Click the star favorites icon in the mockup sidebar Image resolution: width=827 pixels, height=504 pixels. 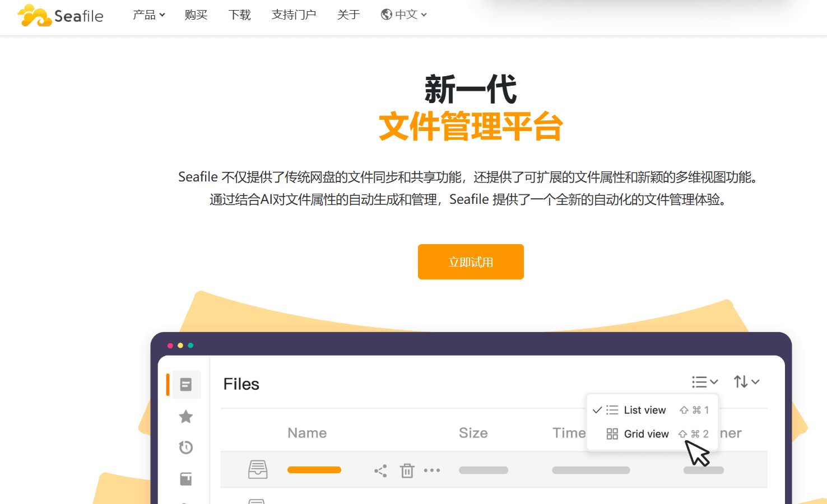pyautogui.click(x=186, y=417)
